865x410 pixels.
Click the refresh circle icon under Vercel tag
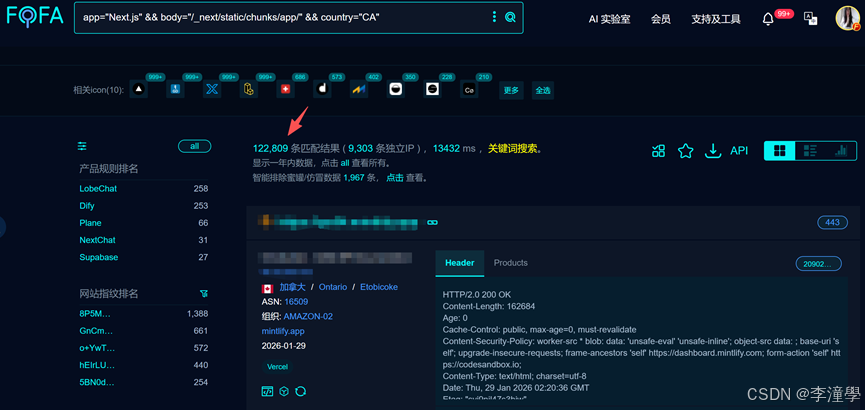tap(301, 391)
